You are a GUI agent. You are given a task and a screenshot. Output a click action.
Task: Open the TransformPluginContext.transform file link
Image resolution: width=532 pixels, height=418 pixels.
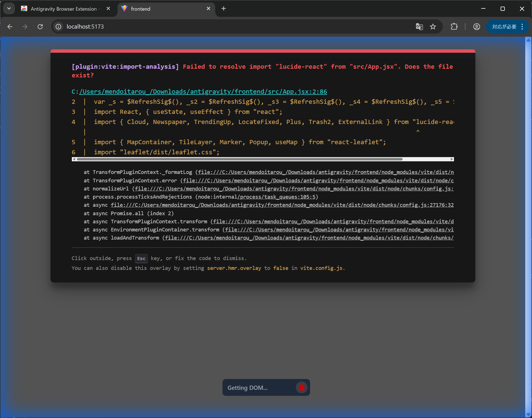(333, 222)
